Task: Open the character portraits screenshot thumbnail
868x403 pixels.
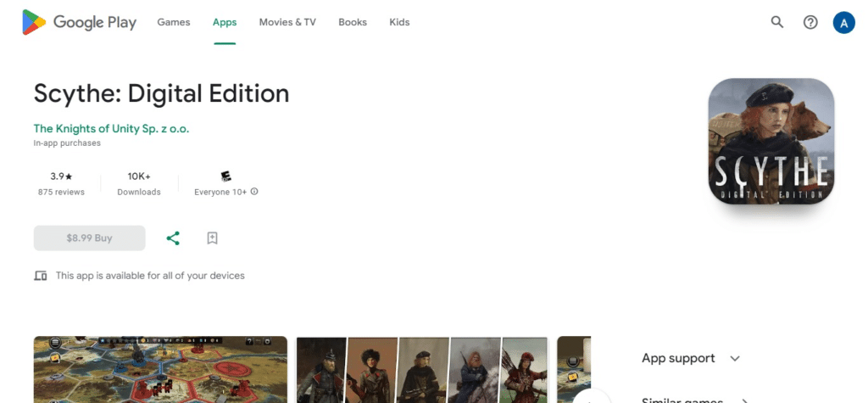Action: (x=422, y=370)
